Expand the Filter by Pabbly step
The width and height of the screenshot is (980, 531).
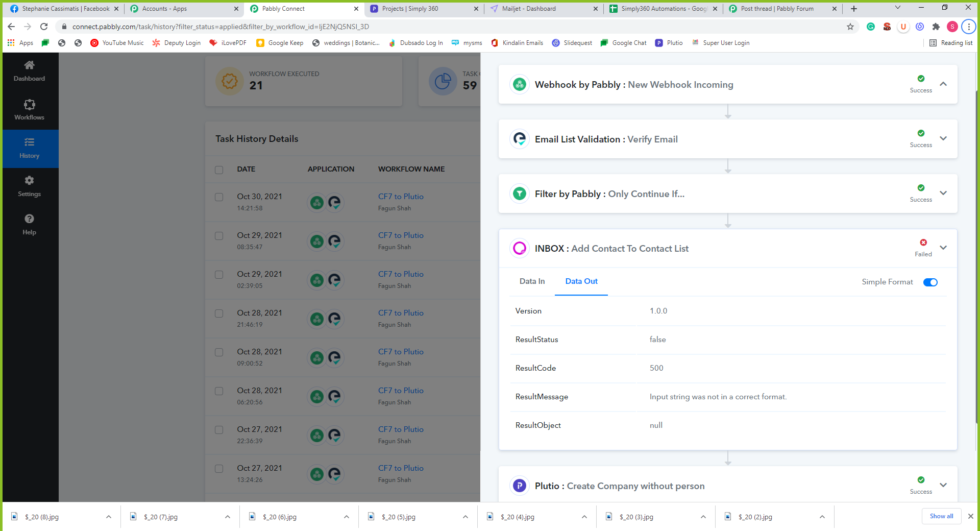[943, 193]
